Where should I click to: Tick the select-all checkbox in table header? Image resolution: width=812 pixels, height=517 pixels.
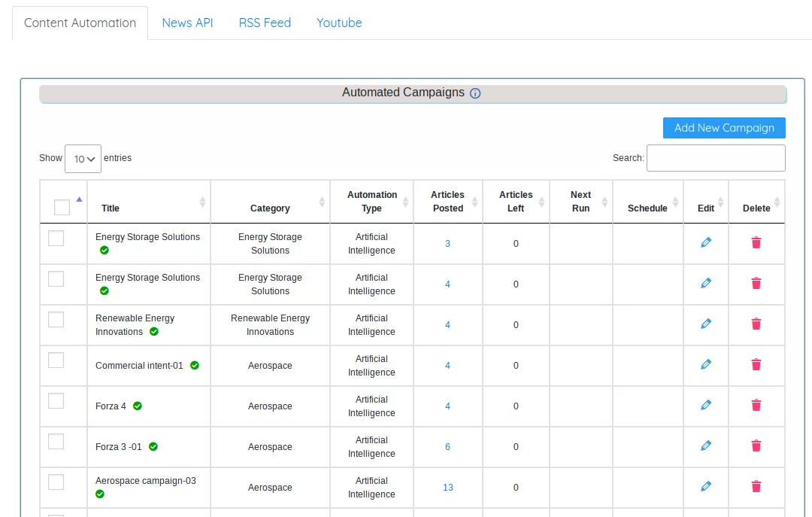tap(62, 208)
